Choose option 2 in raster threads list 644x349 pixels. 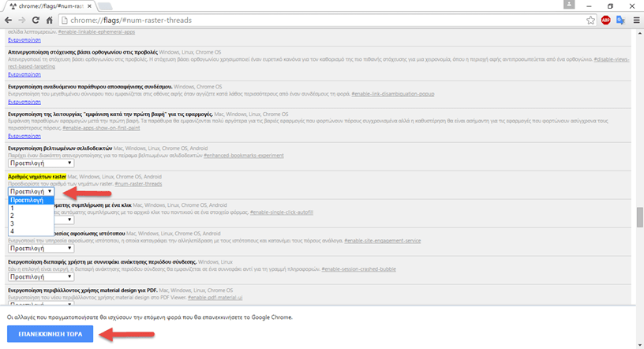pyautogui.click(x=32, y=216)
